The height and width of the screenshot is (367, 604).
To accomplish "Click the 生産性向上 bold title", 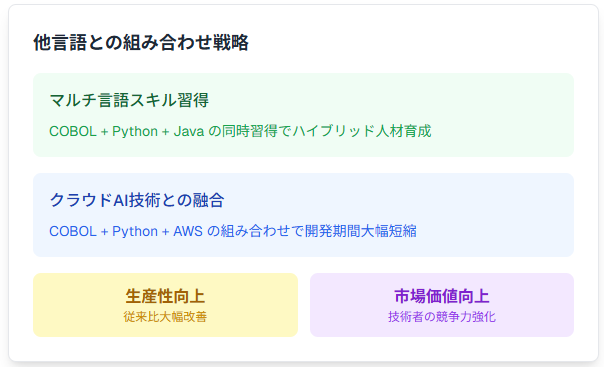I will click(165, 296).
